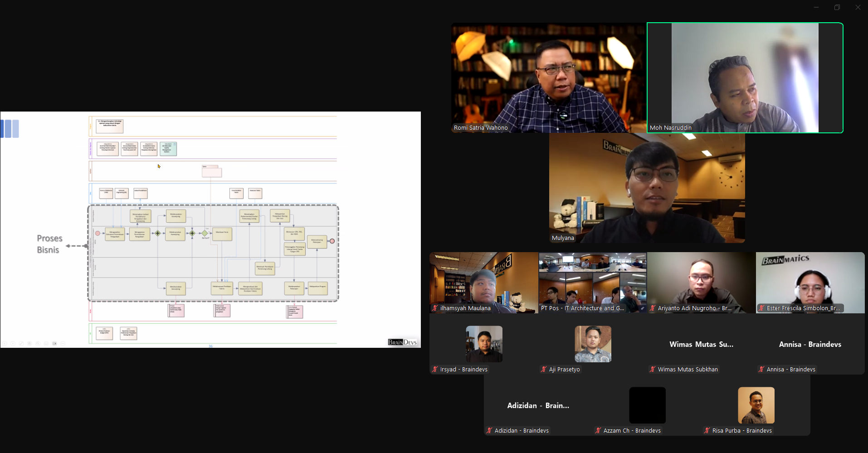Restore down the meeting window
Viewport: 868px width, 453px height.
pos(837,7)
